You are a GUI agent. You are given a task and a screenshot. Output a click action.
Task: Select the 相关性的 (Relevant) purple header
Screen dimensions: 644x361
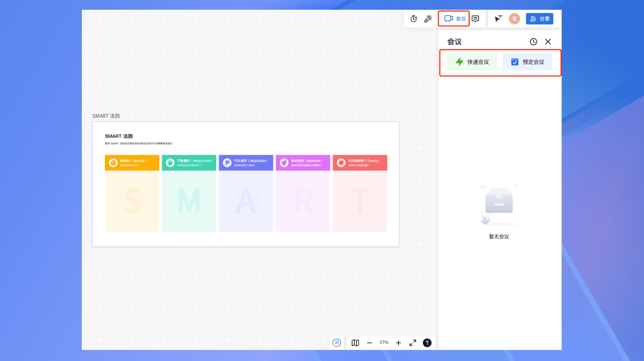(303, 163)
